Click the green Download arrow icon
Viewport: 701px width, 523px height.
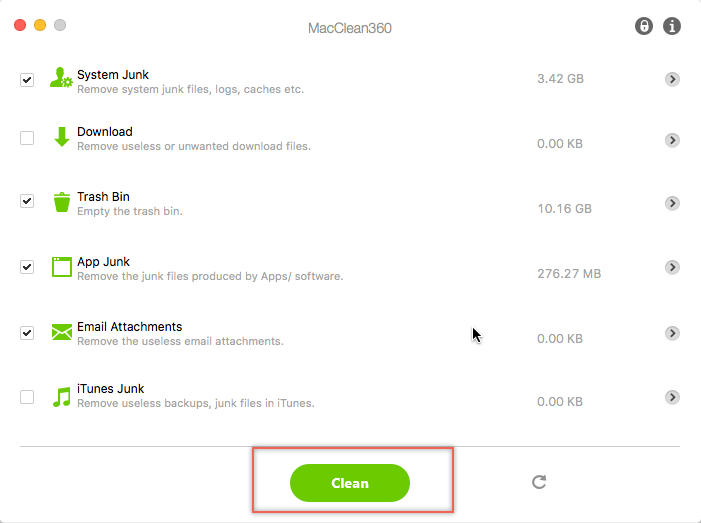pos(61,138)
